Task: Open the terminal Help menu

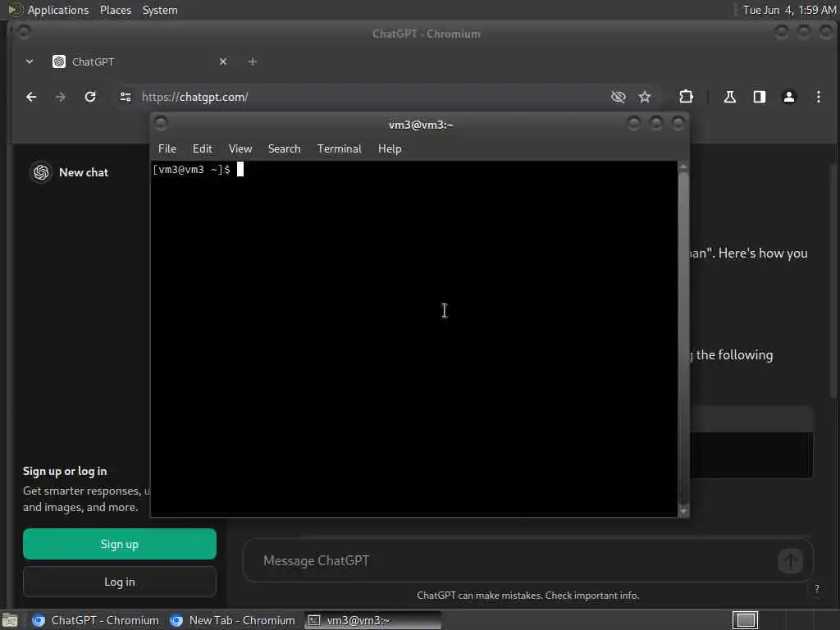Action: 390,149
